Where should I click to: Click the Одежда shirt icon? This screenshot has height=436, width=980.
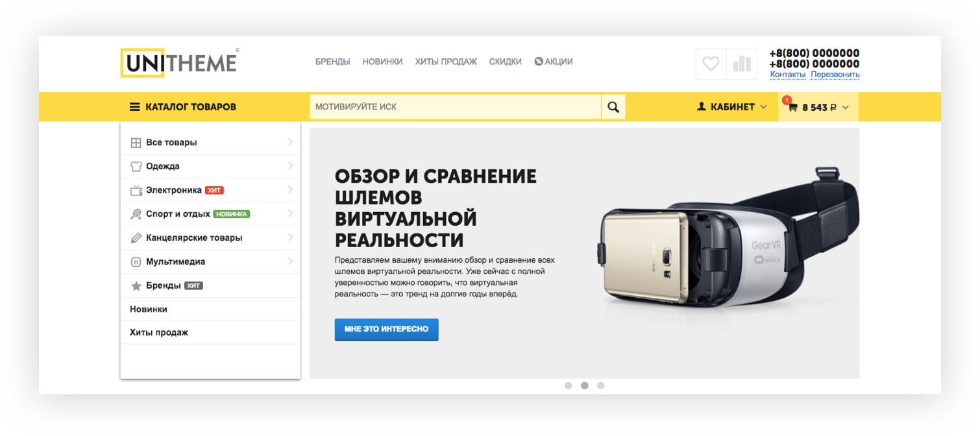click(136, 167)
